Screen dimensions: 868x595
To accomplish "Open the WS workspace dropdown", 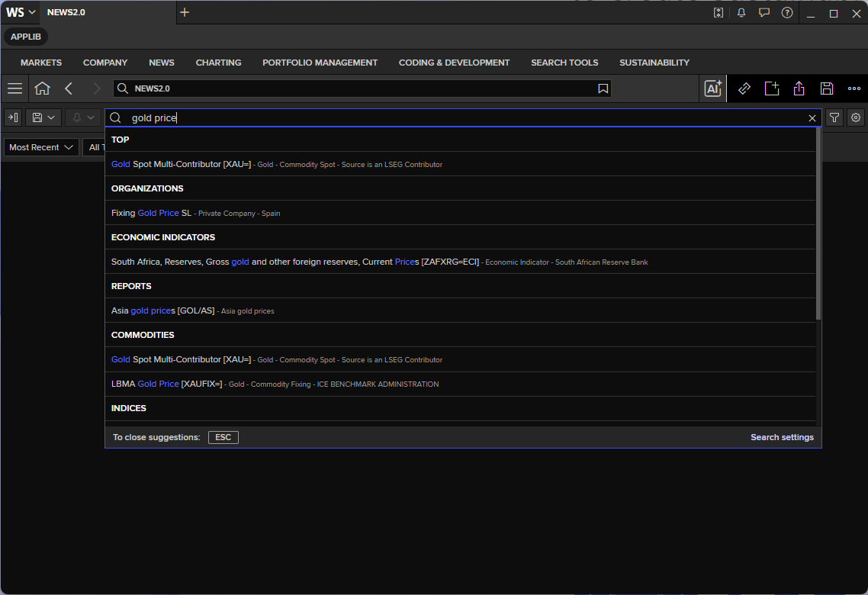I will coord(21,12).
